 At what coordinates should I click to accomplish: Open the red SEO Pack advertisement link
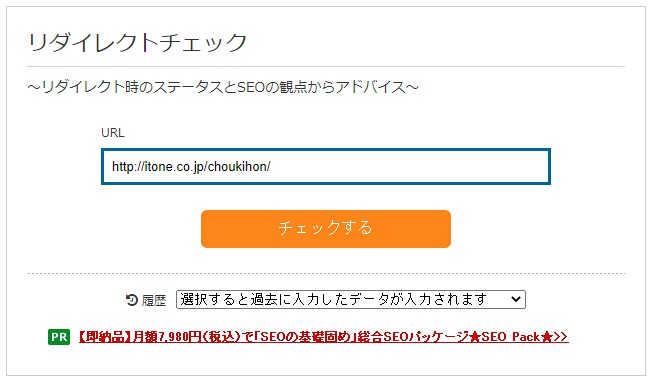coord(323,337)
